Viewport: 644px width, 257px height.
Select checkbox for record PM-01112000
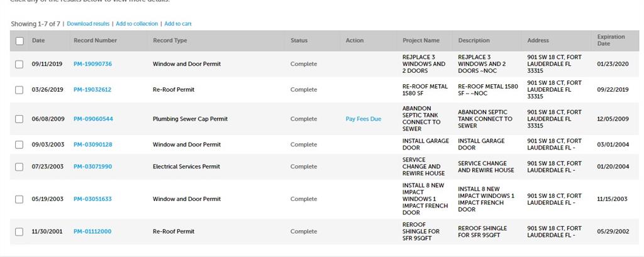(x=19, y=231)
